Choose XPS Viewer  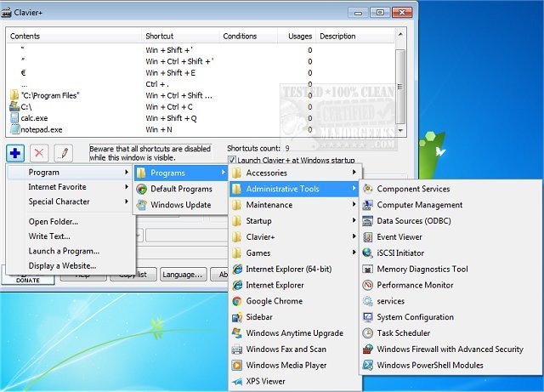(295, 381)
